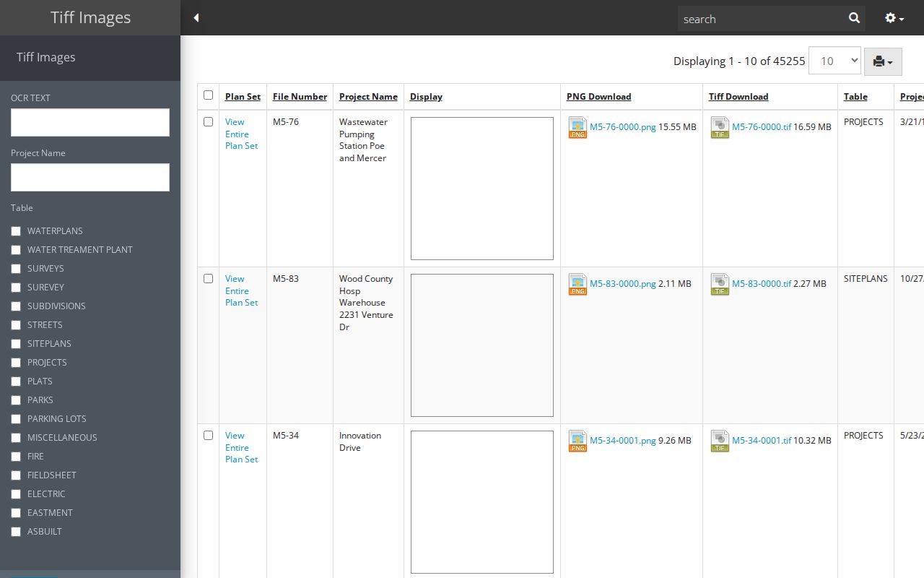
Task: Click the Tiff Images app title
Action: coord(90,17)
